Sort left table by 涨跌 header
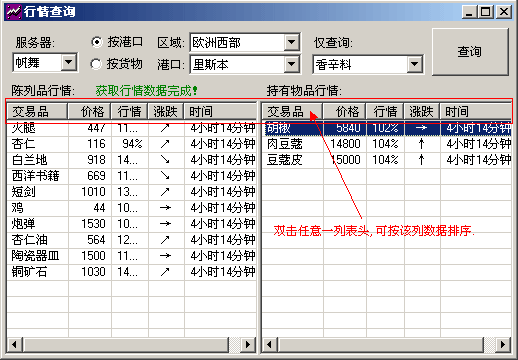Image resolution: width=518 pixels, height=360 pixels. point(166,111)
